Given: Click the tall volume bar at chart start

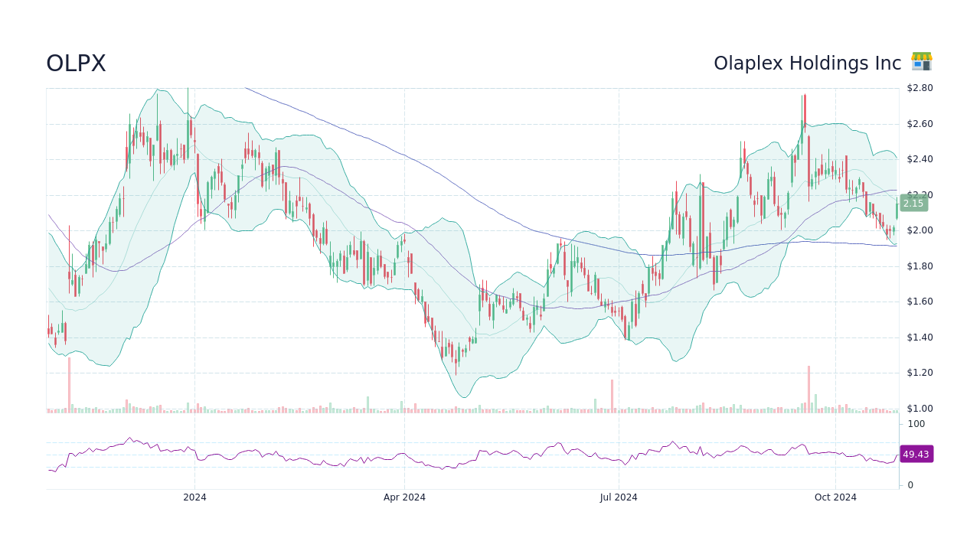Looking at the screenshot, I should pos(69,386).
